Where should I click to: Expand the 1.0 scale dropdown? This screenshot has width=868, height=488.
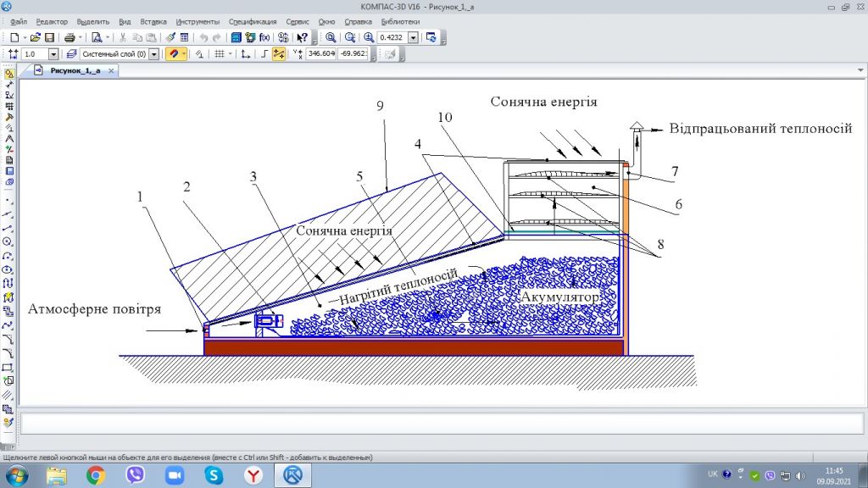53,53
